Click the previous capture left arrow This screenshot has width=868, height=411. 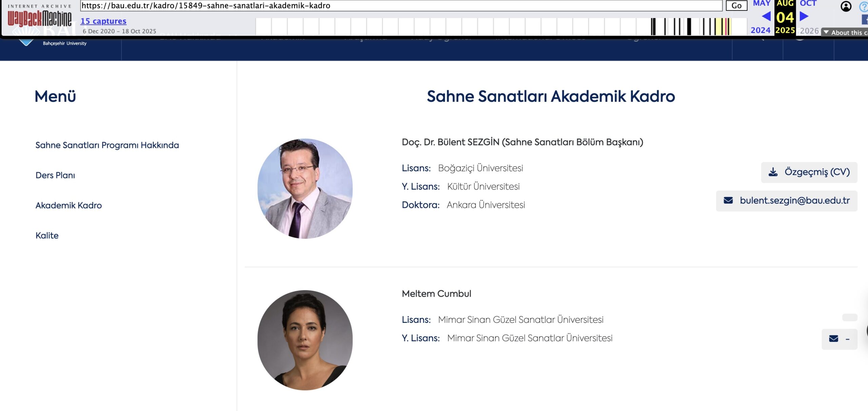[766, 16]
